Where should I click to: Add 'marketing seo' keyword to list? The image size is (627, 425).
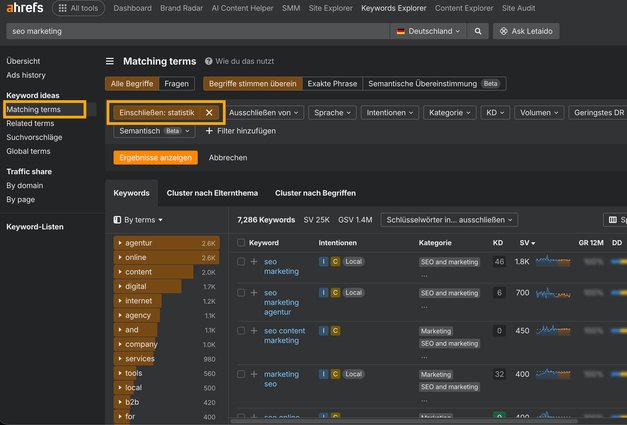pyautogui.click(x=254, y=374)
